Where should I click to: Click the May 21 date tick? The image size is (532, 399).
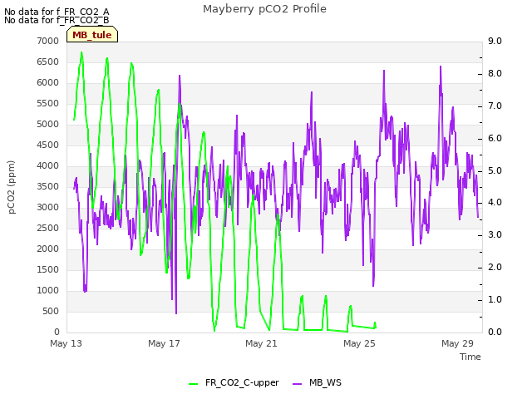pyautogui.click(x=261, y=343)
